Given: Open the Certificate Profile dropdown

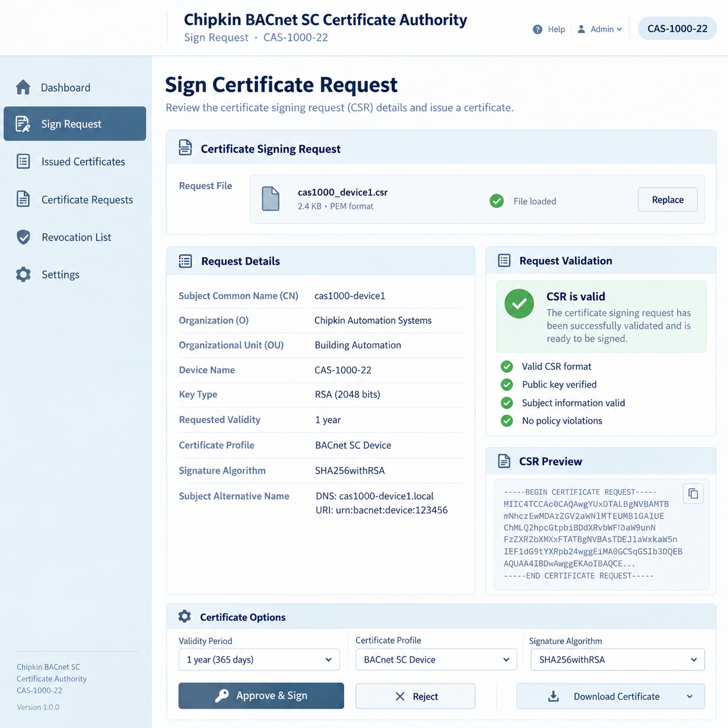Looking at the screenshot, I should 436,659.
